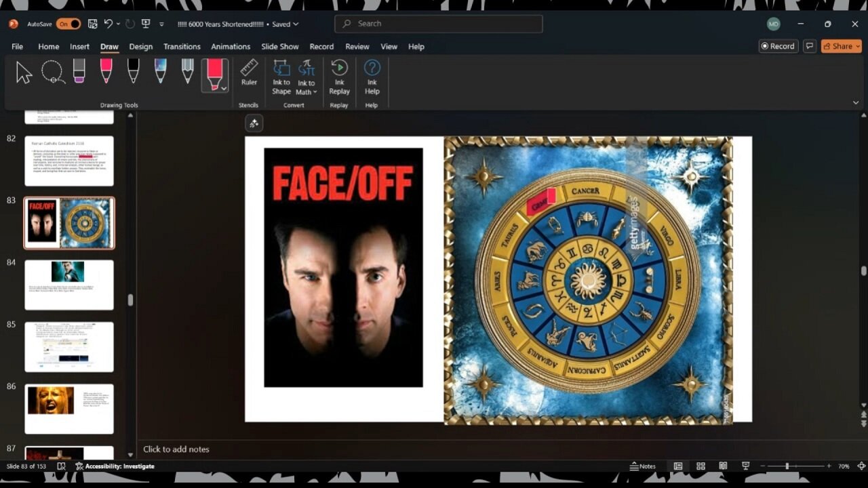Viewport: 868px width, 488px height.
Task: Switch to the Review tab
Action: [x=357, y=47]
